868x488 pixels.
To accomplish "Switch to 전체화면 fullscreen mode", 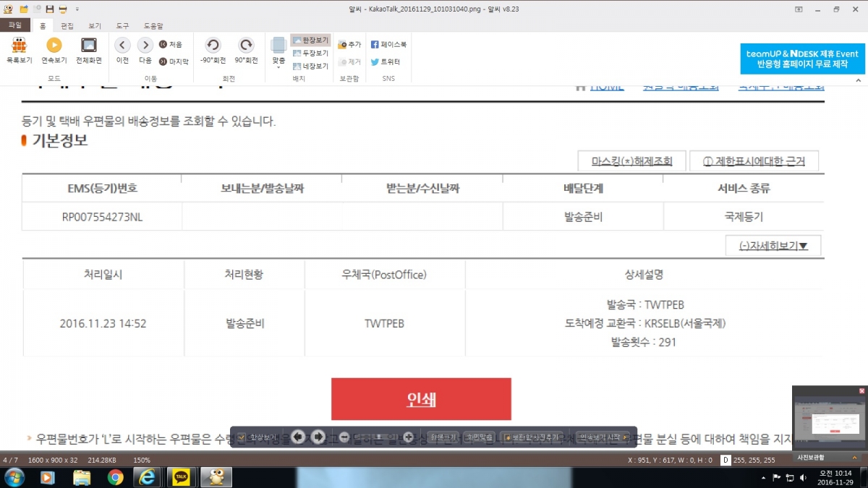I will coord(89,51).
